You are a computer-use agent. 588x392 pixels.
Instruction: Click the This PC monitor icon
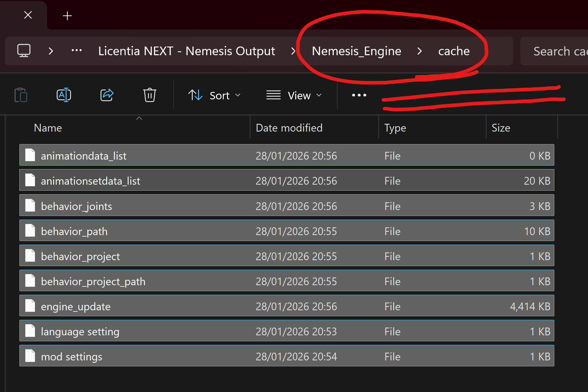coord(24,51)
